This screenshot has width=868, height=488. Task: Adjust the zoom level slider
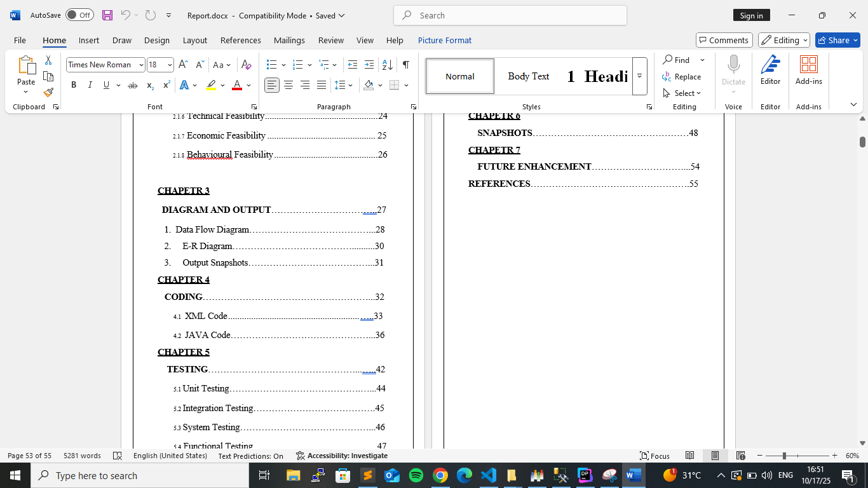click(x=784, y=456)
